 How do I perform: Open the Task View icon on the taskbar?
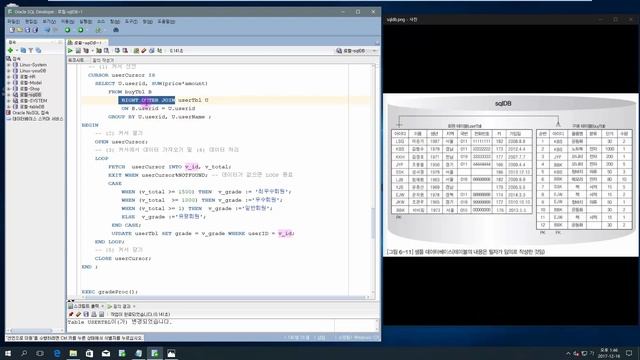[x=40, y=353]
